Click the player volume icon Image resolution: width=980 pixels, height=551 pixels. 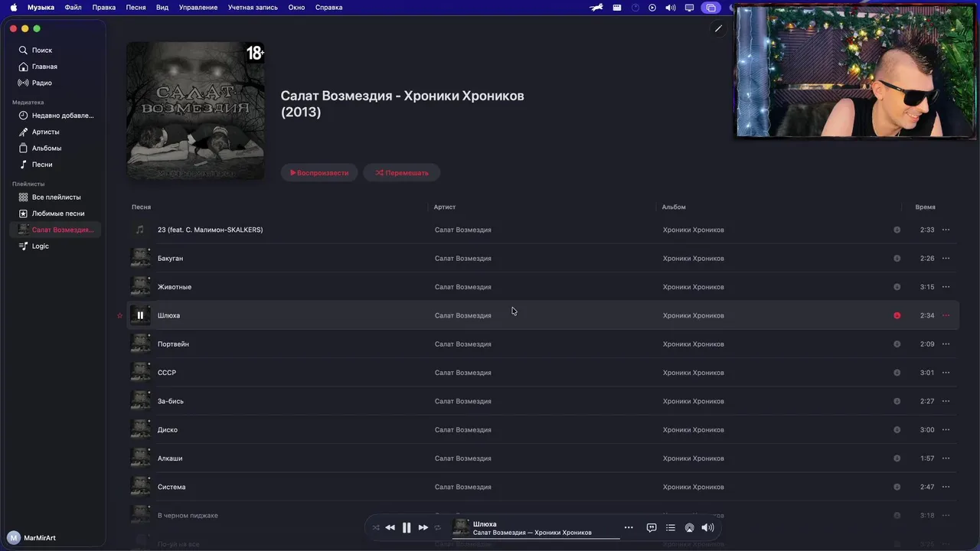tap(708, 527)
